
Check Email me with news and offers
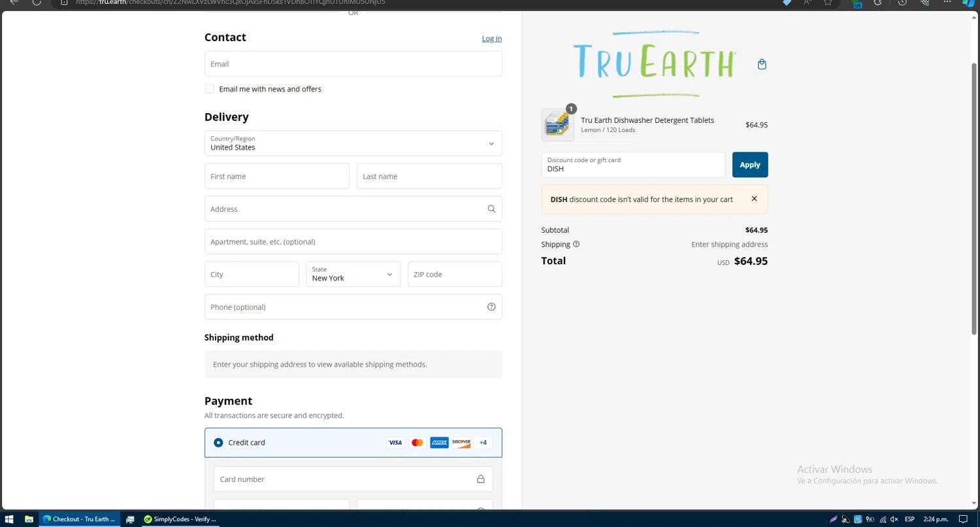pos(210,89)
